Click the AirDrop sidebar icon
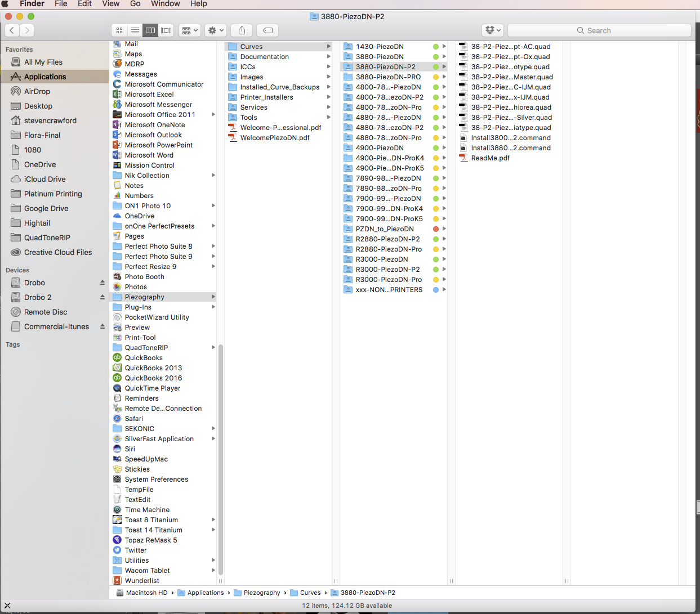Viewport: 700px width, 614px height. click(16, 91)
